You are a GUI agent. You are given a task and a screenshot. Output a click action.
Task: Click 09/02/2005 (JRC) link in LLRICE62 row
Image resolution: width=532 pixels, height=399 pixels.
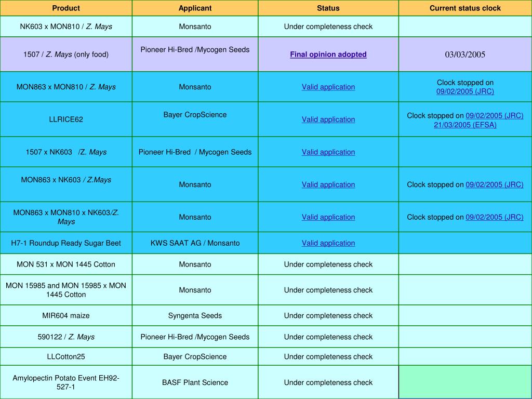pyautogui.click(x=494, y=116)
